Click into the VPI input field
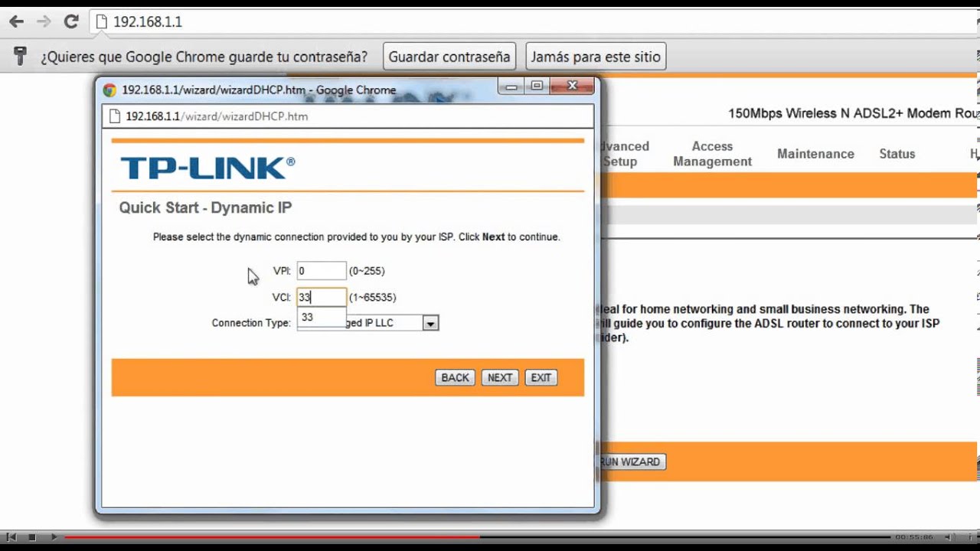This screenshot has height=551, width=980. (322, 271)
